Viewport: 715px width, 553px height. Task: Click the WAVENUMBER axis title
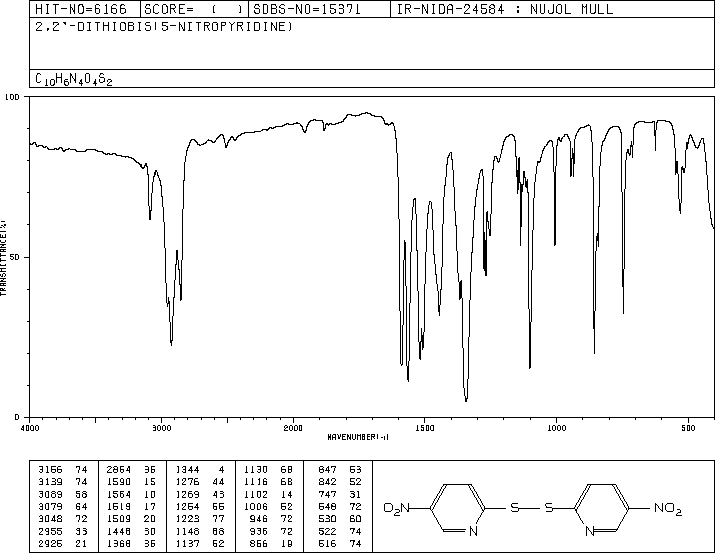point(358,437)
